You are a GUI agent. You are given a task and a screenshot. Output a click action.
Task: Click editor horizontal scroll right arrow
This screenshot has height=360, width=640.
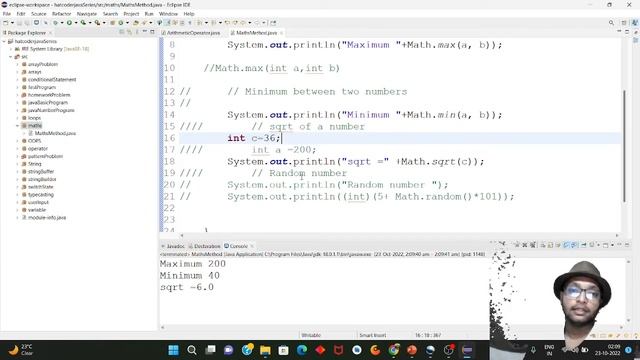point(617,236)
